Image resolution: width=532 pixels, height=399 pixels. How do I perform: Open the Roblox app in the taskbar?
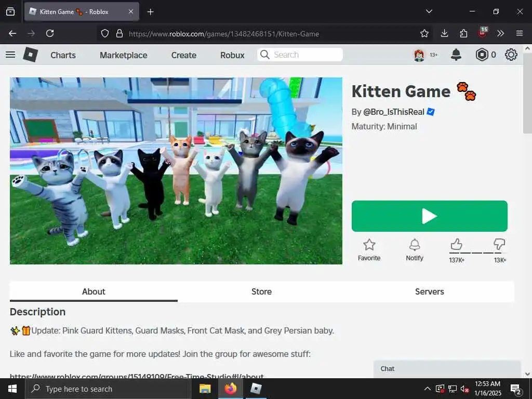pos(256,389)
